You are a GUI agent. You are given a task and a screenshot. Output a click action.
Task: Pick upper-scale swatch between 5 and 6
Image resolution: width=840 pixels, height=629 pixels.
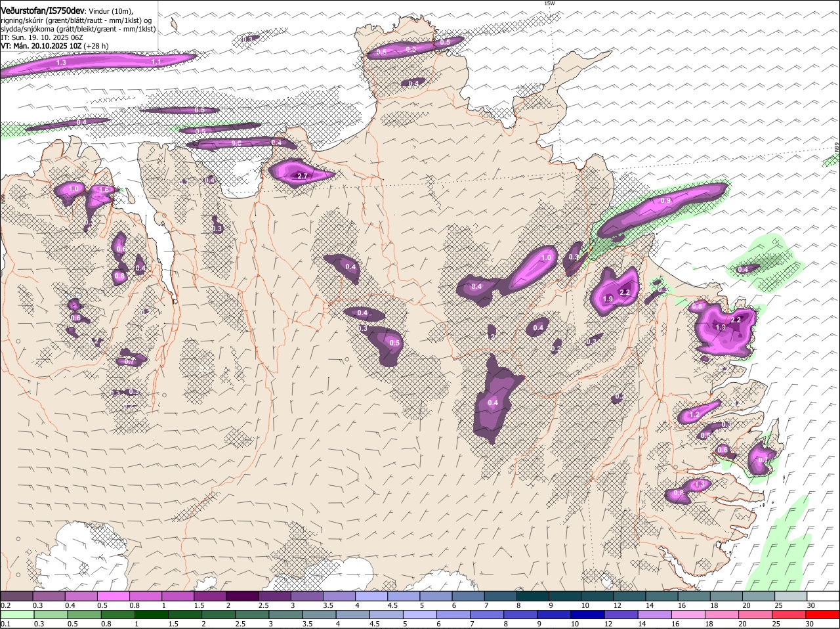[436, 596]
